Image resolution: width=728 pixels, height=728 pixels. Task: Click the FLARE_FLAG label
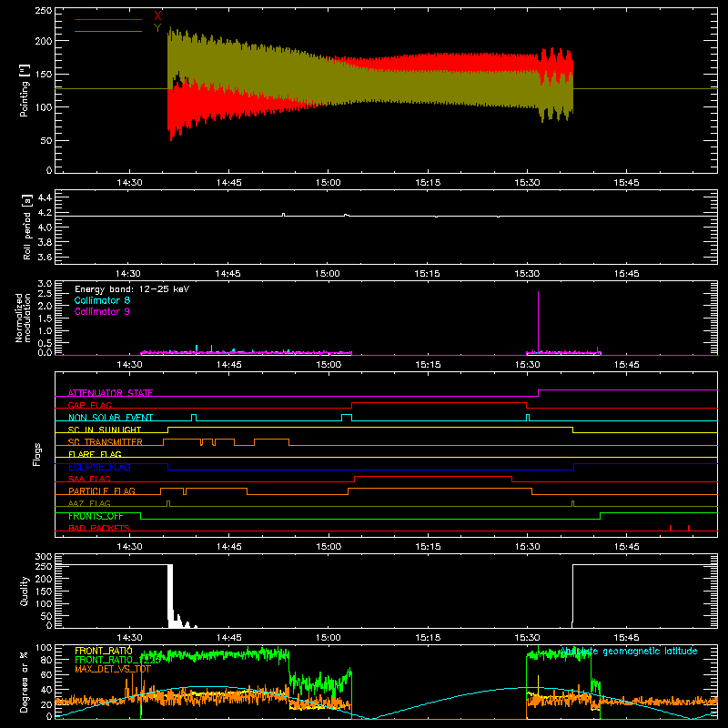click(x=95, y=454)
